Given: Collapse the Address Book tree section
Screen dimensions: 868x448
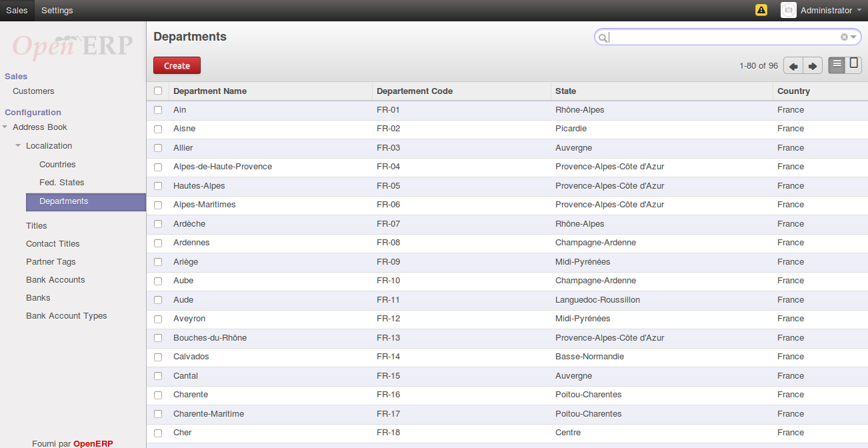Looking at the screenshot, I should point(5,127).
